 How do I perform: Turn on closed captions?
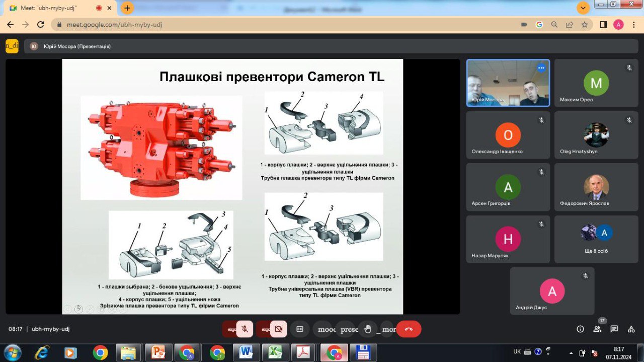click(300, 329)
